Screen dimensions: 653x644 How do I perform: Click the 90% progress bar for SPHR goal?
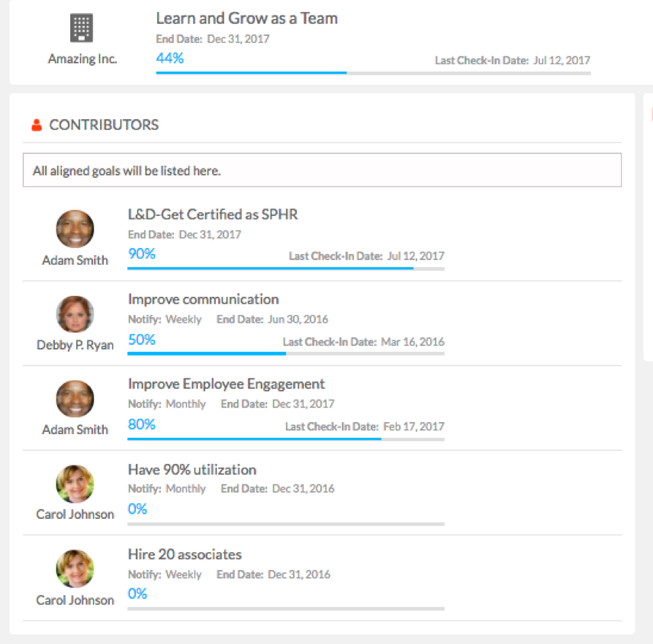[x=286, y=269]
